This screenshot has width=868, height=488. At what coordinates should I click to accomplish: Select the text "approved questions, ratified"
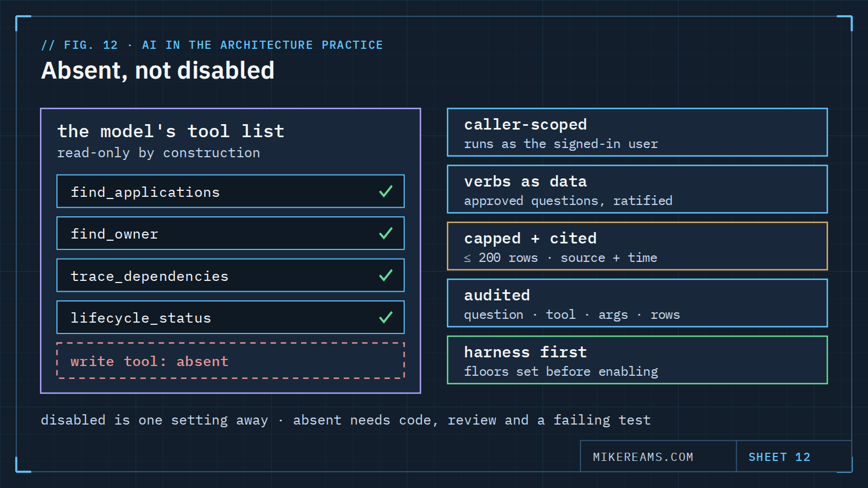pos(568,201)
